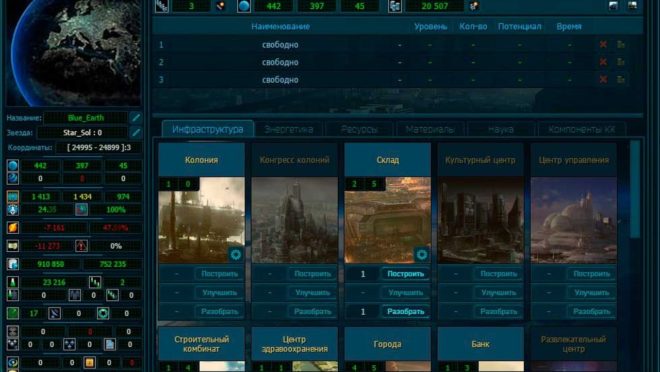This screenshot has width=660, height=372.
Task: Click the blue planet icon beside left-panel 442
Action: pos(13,165)
